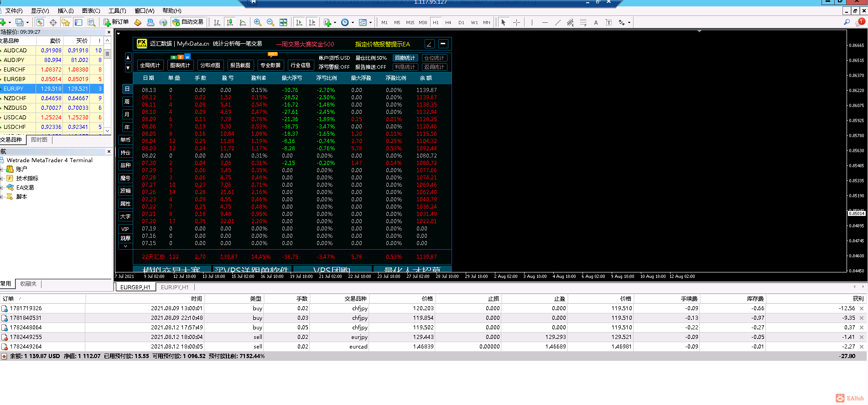
Task: Set timeframe to W1
Action: 474,22
